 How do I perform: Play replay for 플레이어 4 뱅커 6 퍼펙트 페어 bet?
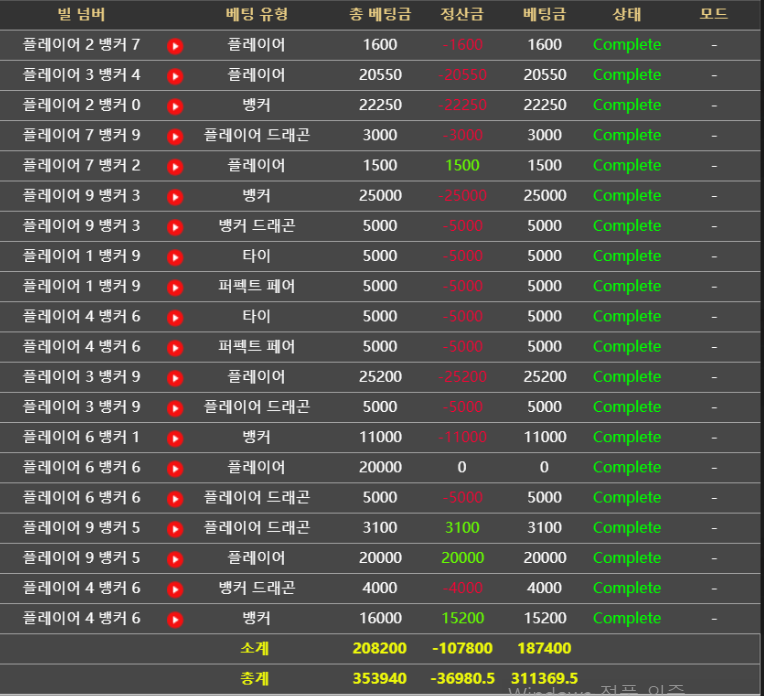pos(175,348)
